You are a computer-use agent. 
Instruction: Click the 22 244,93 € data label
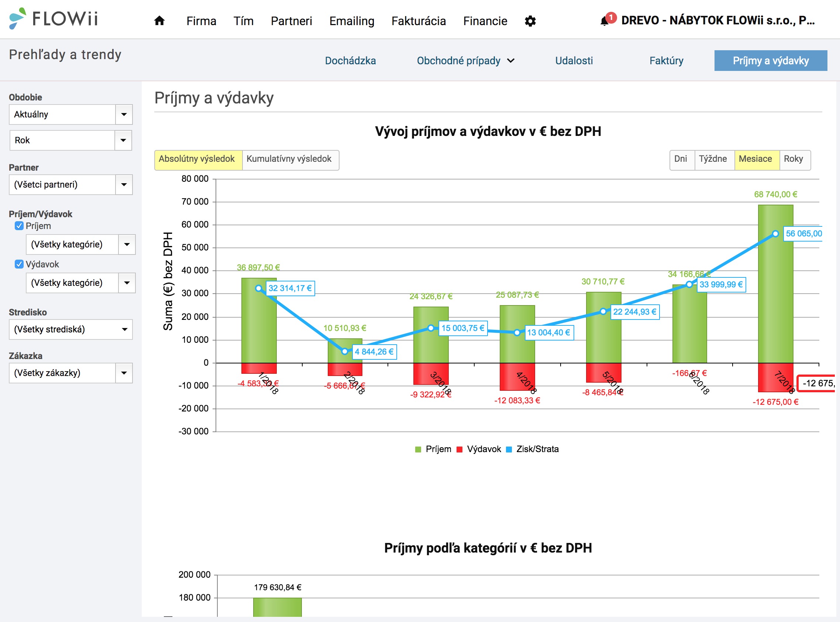[x=634, y=312]
